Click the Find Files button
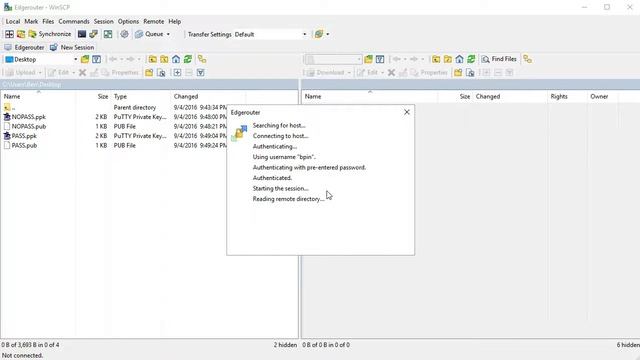The height and width of the screenshot is (360, 640). (499, 59)
